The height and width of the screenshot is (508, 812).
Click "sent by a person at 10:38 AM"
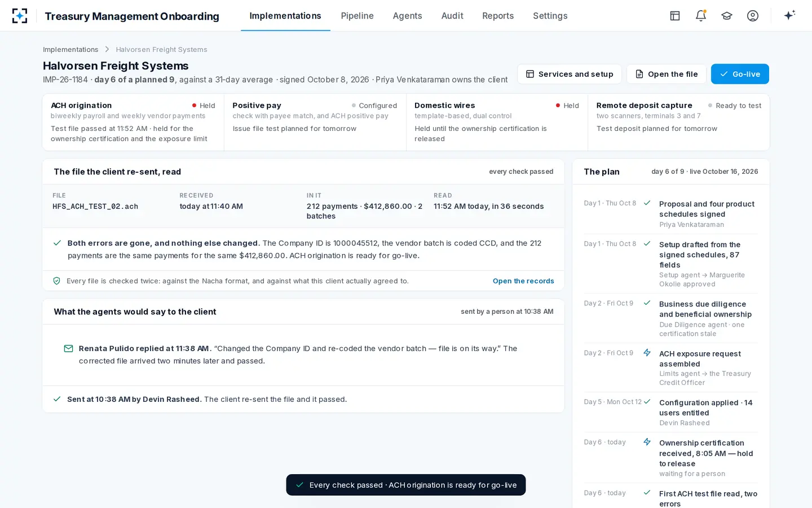(507, 312)
